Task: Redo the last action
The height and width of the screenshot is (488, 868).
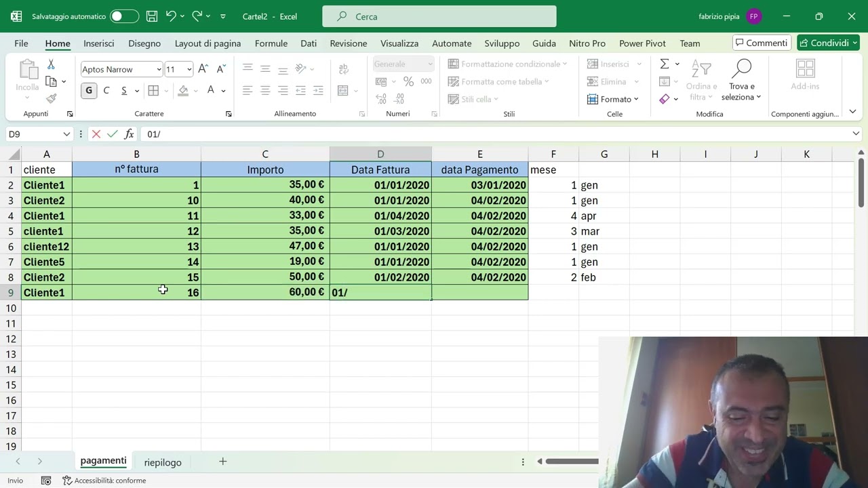Action: (x=197, y=16)
